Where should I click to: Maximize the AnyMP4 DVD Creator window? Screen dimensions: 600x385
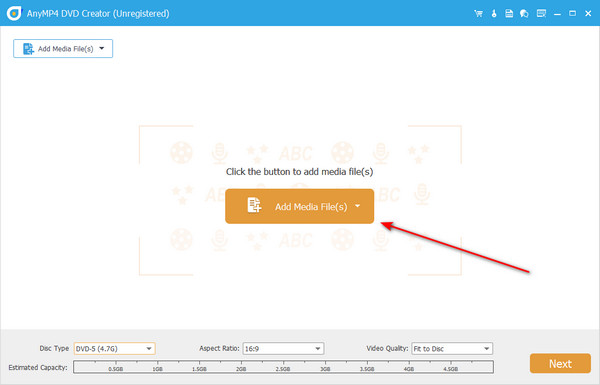[x=572, y=14]
